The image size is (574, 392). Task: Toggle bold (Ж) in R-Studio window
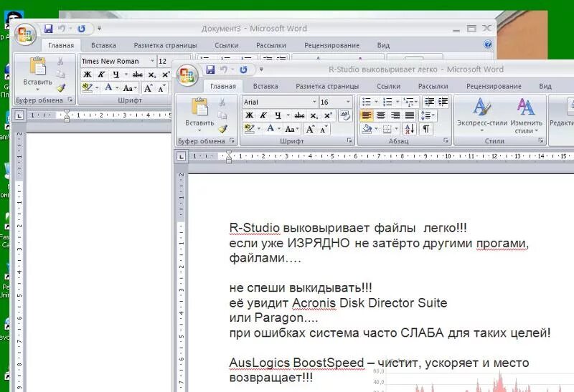tap(249, 115)
